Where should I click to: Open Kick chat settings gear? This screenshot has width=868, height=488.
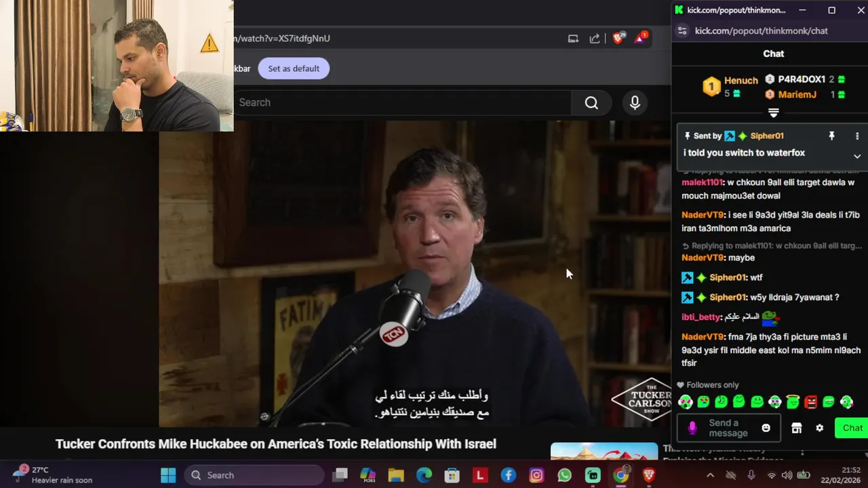pos(819,428)
